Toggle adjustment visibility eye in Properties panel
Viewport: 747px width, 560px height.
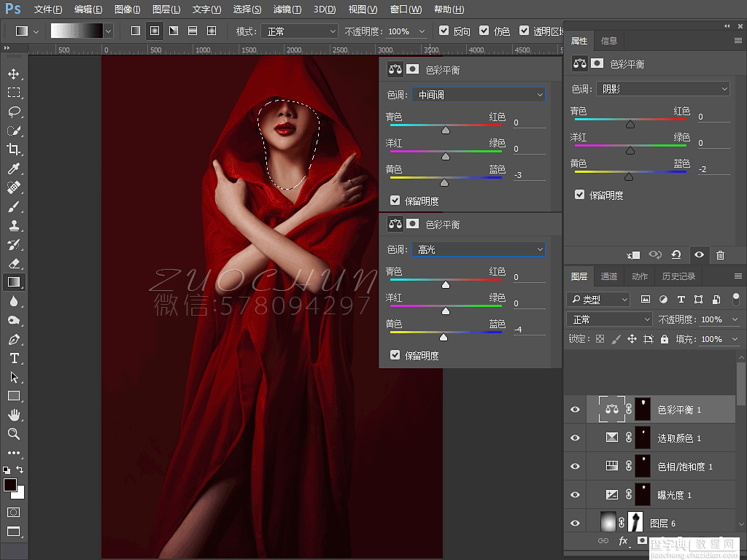point(699,254)
